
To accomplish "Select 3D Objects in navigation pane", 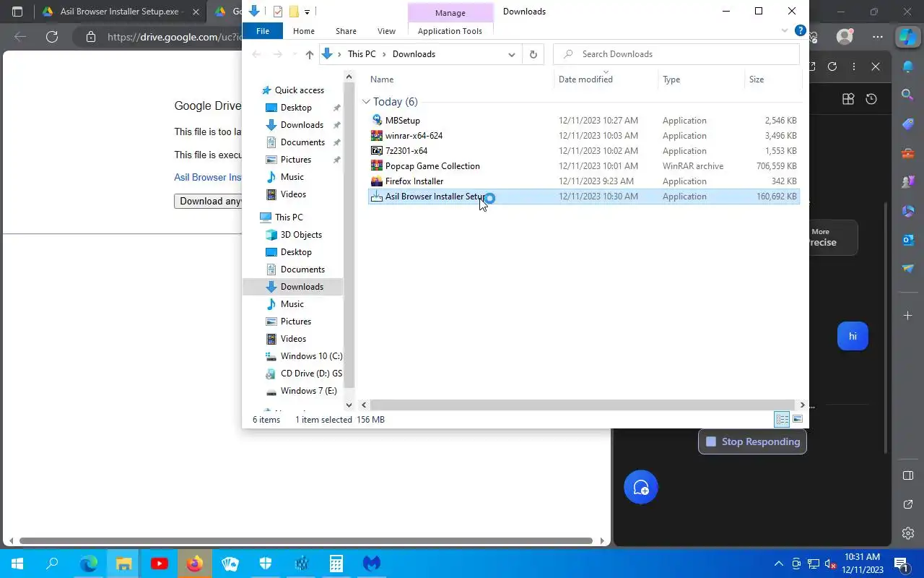I will coord(301,235).
